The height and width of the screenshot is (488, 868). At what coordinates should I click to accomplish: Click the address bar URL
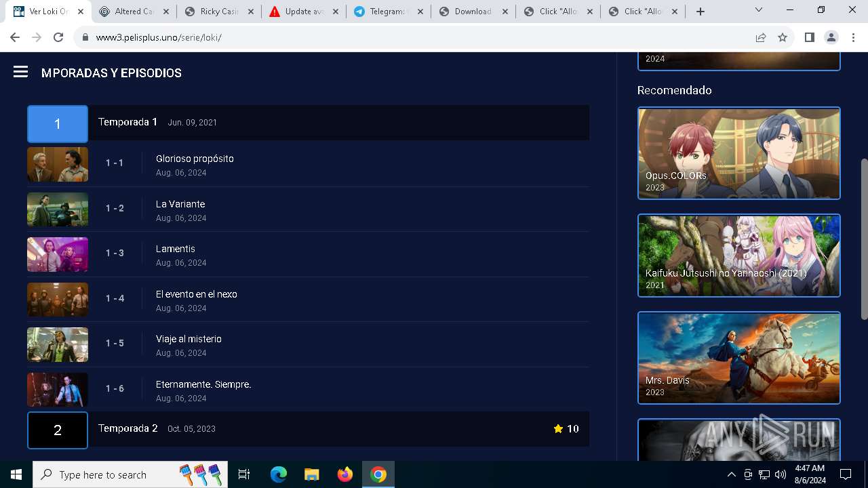159,37
